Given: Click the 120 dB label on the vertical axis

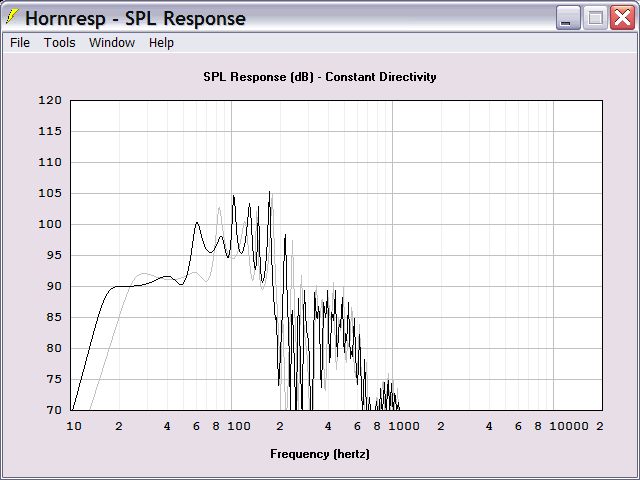Looking at the screenshot, I should coord(50,100).
